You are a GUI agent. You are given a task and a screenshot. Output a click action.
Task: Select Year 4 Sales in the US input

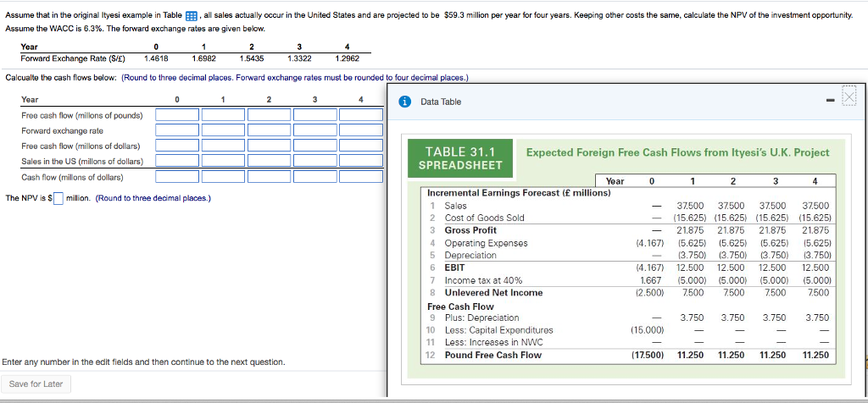361,161
